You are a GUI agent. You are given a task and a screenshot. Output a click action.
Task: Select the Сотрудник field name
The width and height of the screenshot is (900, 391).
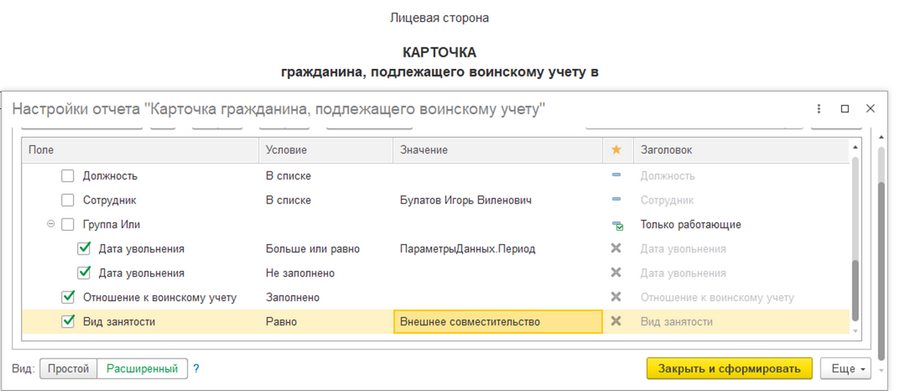[x=110, y=200]
